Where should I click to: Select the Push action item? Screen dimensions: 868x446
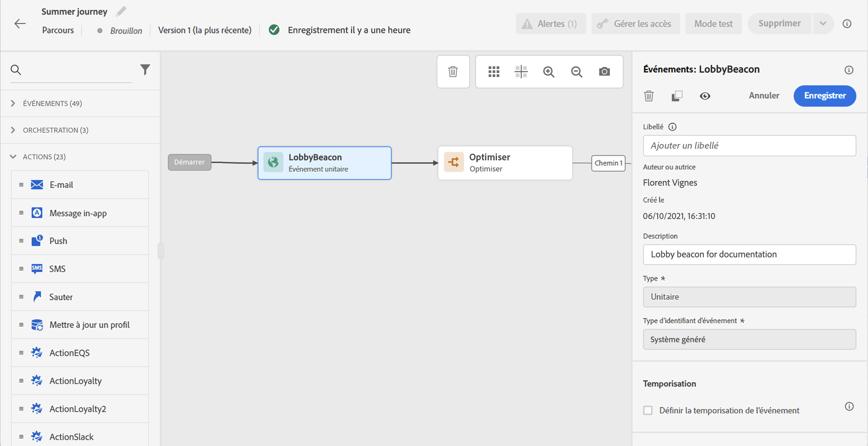pos(58,241)
